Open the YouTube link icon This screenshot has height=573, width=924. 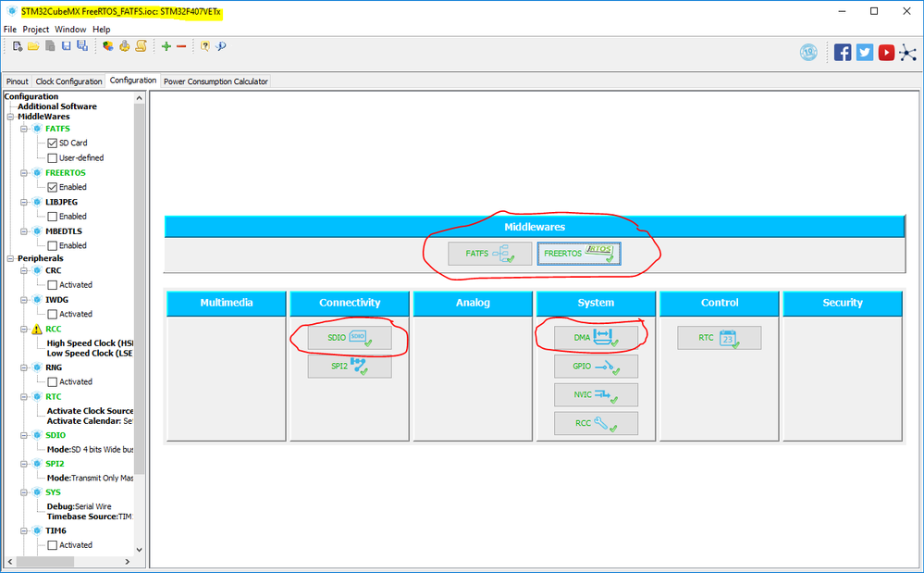(x=886, y=53)
